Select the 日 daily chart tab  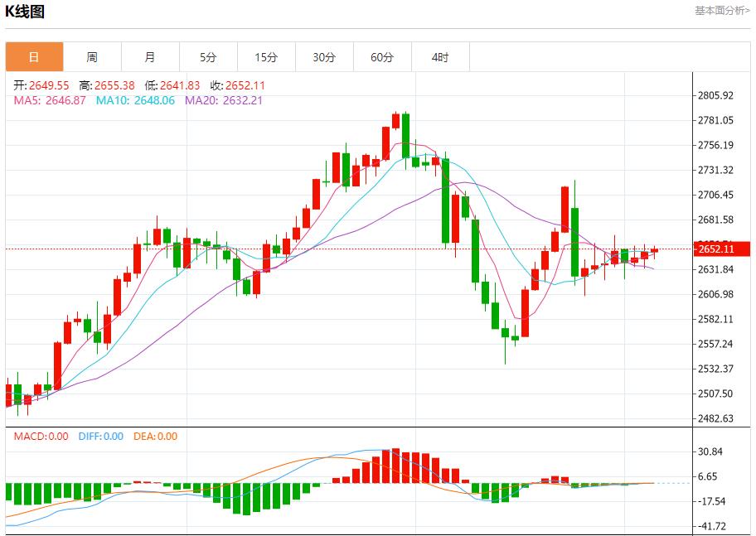coord(34,57)
